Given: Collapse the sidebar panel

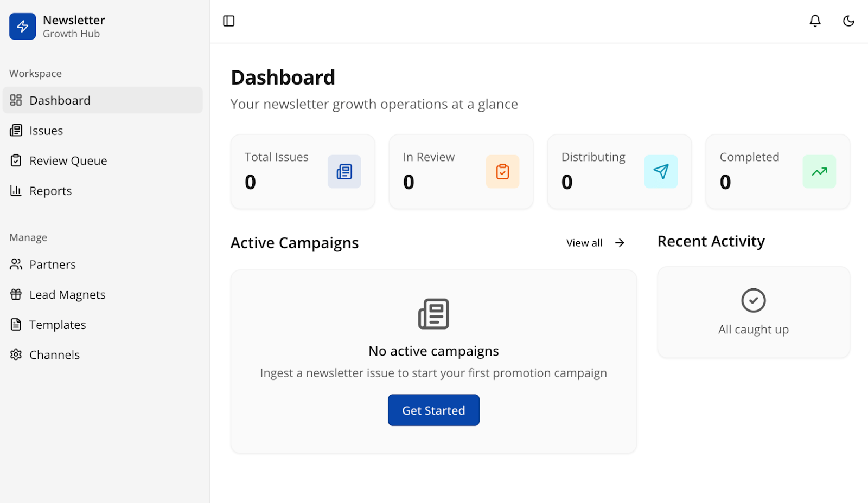Looking at the screenshot, I should (x=229, y=21).
